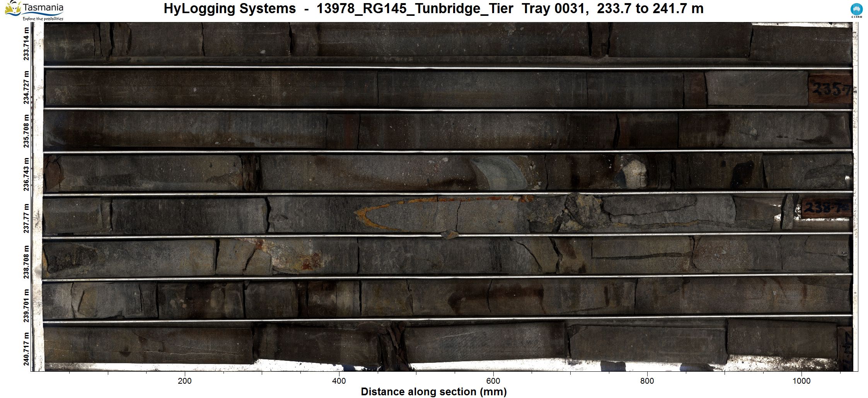Click the 800 mm axis tick label
This screenshot has width=868, height=398.
(647, 381)
